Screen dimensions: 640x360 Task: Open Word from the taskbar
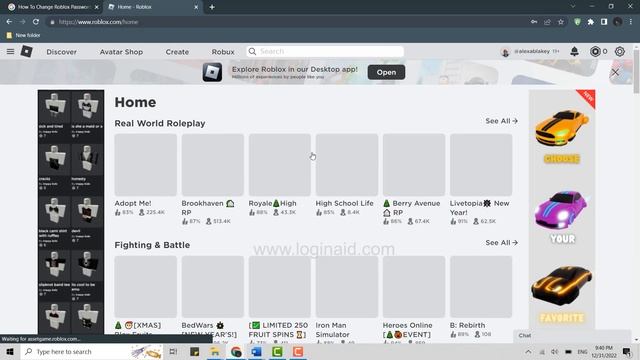pos(256,351)
